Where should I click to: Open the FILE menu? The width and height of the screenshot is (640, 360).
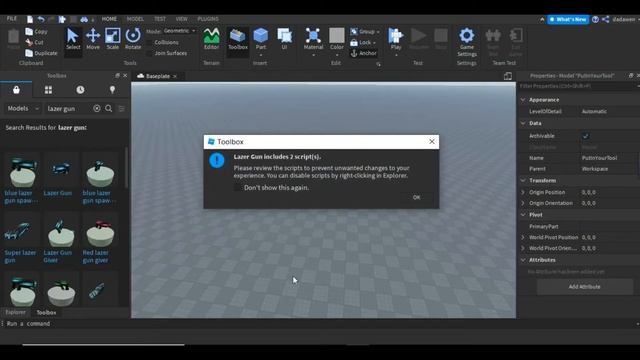pos(12,19)
